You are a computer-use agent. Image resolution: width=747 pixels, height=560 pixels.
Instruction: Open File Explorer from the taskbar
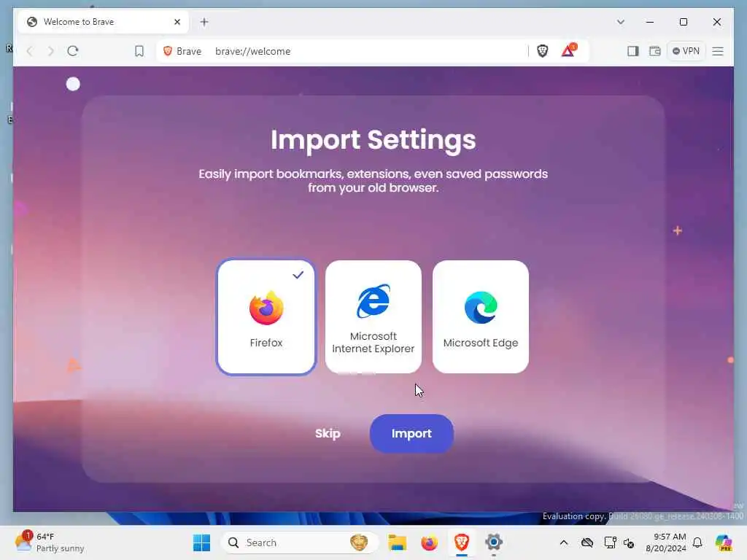coord(397,542)
